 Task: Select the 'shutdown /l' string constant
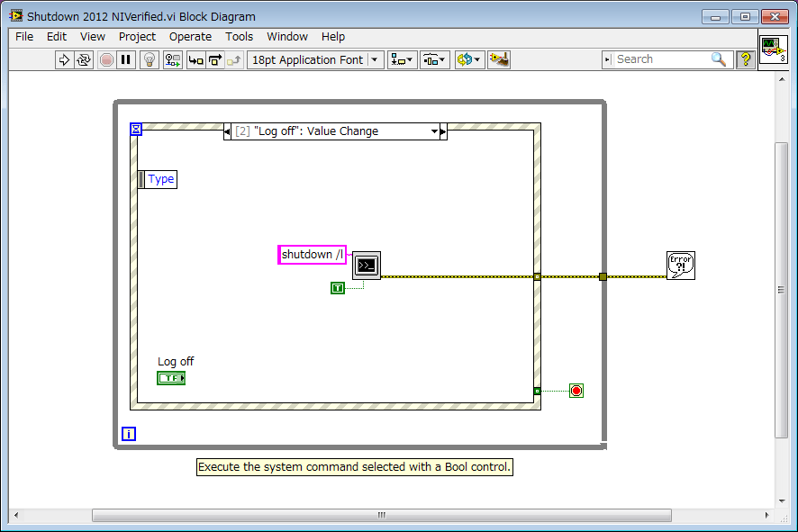coord(312,255)
